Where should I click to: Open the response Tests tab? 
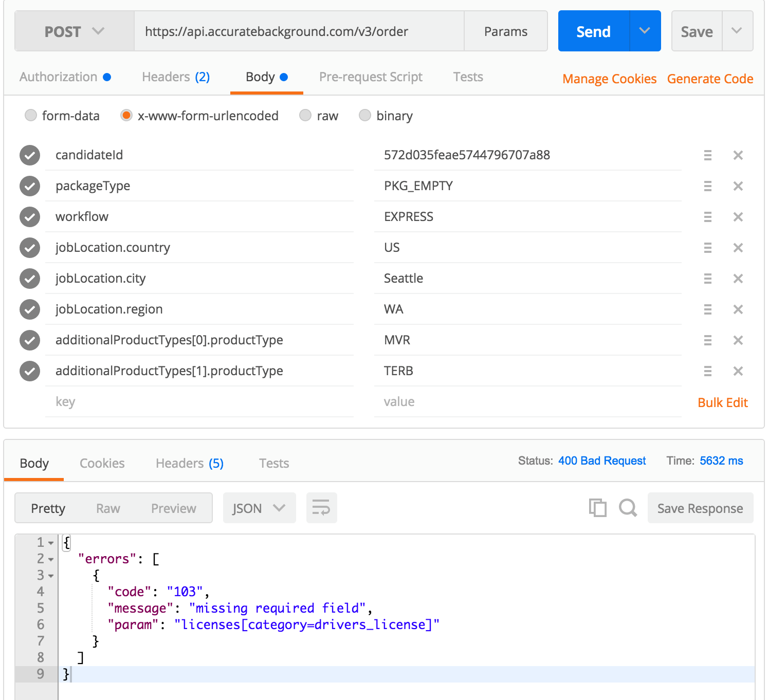coord(274,463)
